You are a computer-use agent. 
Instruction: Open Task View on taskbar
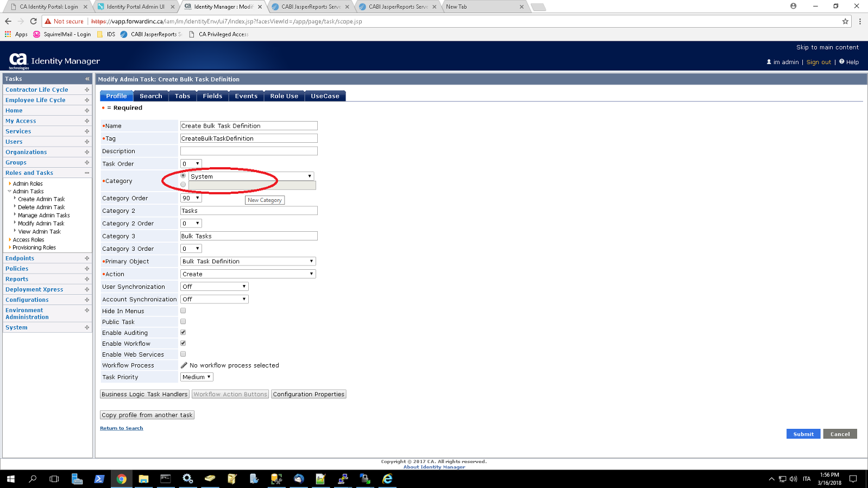54,479
